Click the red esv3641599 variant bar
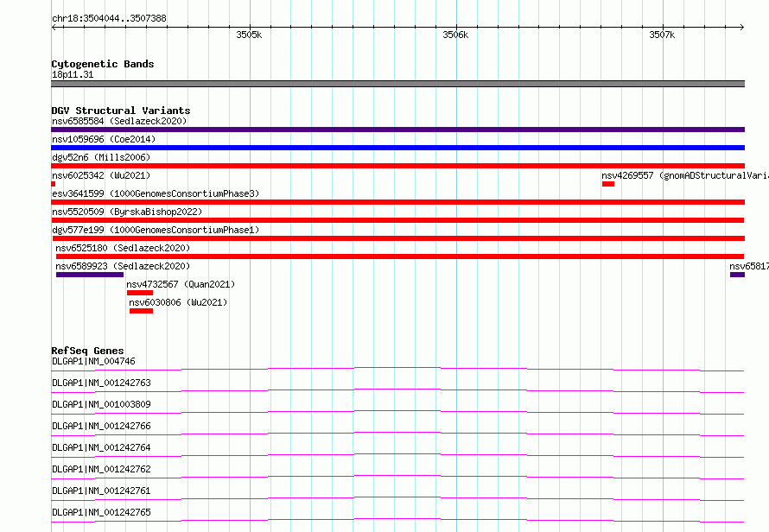This screenshot has width=769, height=532. (x=397, y=202)
